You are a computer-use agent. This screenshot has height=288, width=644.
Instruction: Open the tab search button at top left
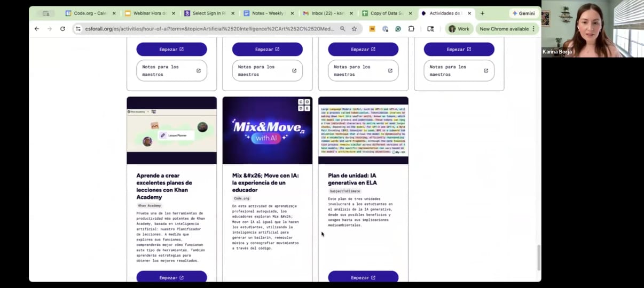point(46,13)
